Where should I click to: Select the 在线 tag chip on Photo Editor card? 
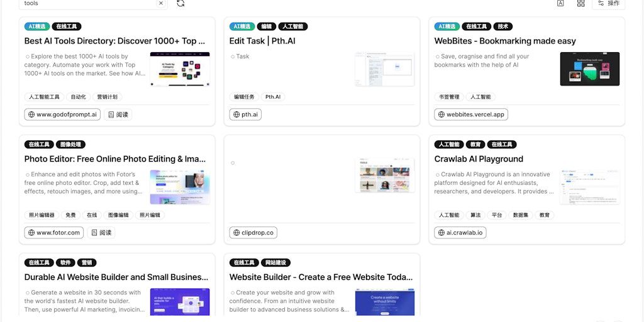(92, 215)
